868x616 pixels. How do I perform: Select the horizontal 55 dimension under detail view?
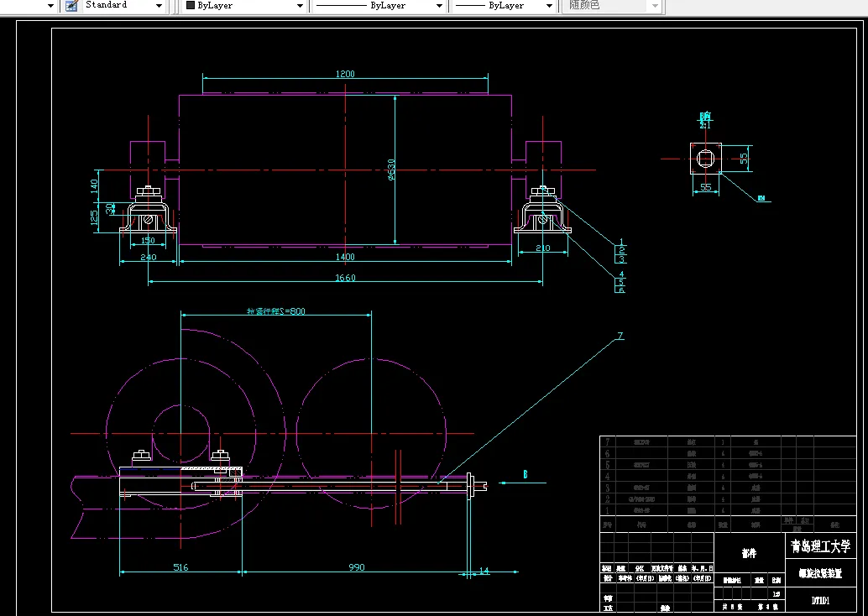click(x=706, y=187)
